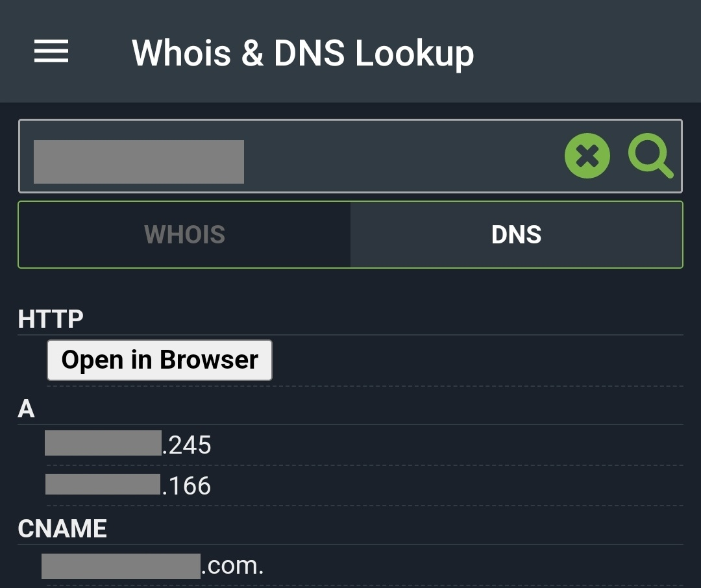Tap the word Lookup in the header
The height and width of the screenshot is (588, 701).
tap(414, 54)
